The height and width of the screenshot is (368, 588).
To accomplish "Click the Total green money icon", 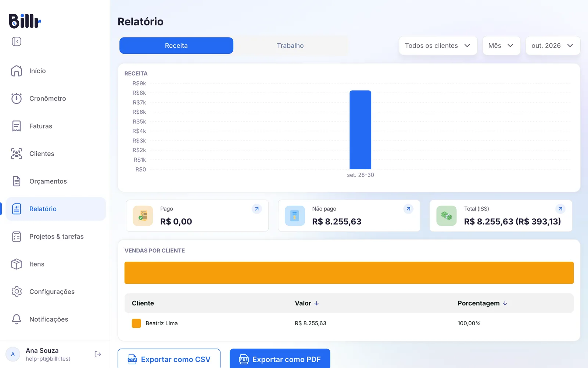I will (x=447, y=216).
